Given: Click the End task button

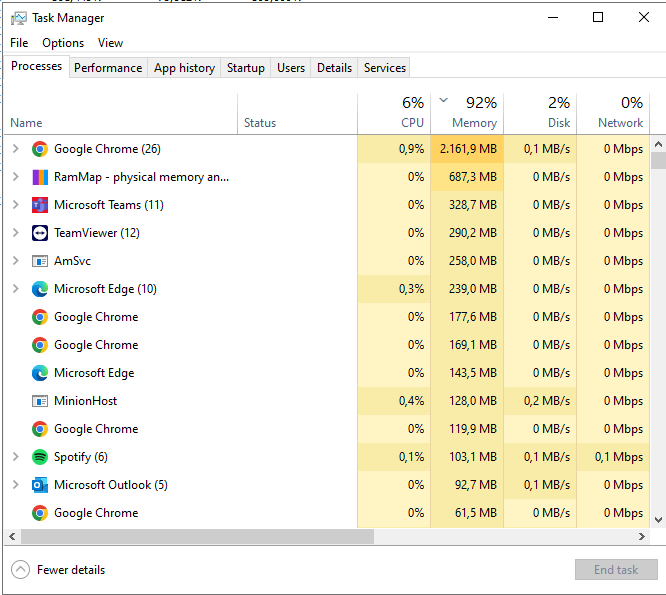Looking at the screenshot, I should pyautogui.click(x=616, y=570).
